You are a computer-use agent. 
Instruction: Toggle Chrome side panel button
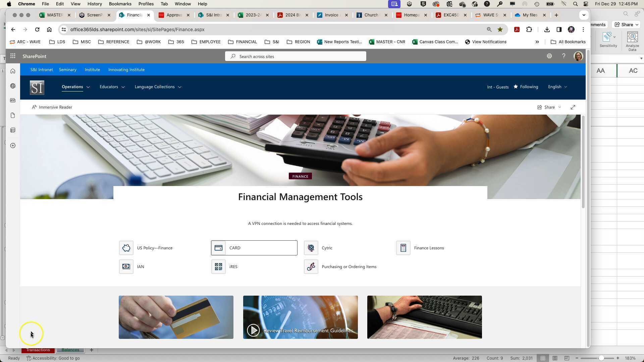[559, 29]
